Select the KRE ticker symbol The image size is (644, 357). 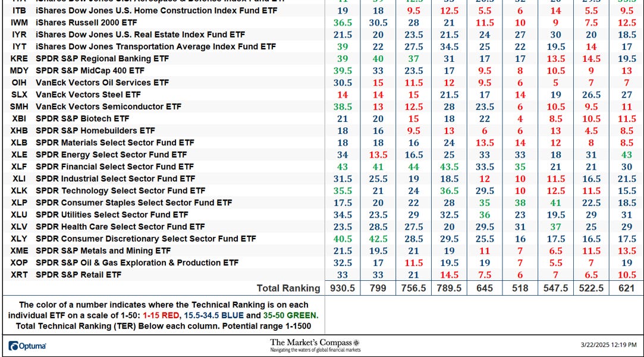18,58
